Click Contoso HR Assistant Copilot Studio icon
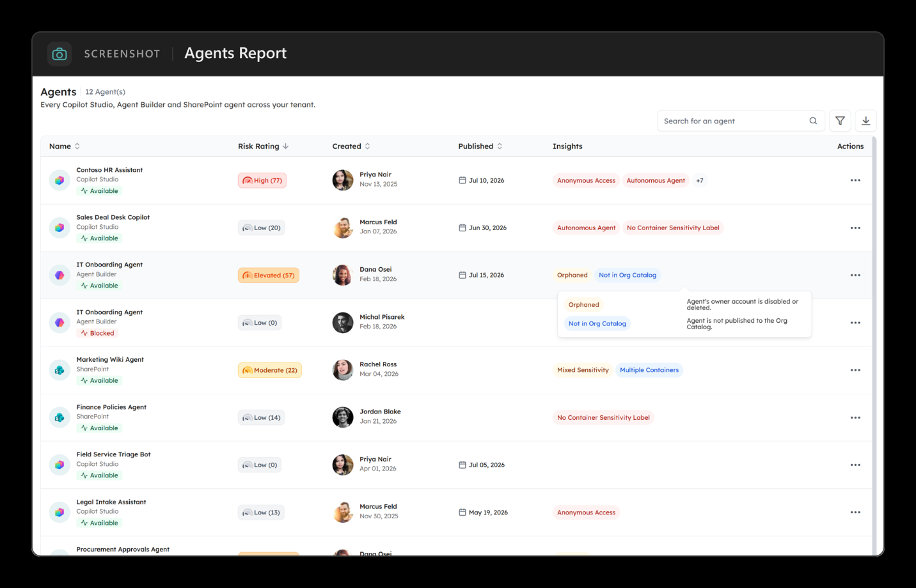This screenshot has width=916, height=588. click(x=59, y=180)
